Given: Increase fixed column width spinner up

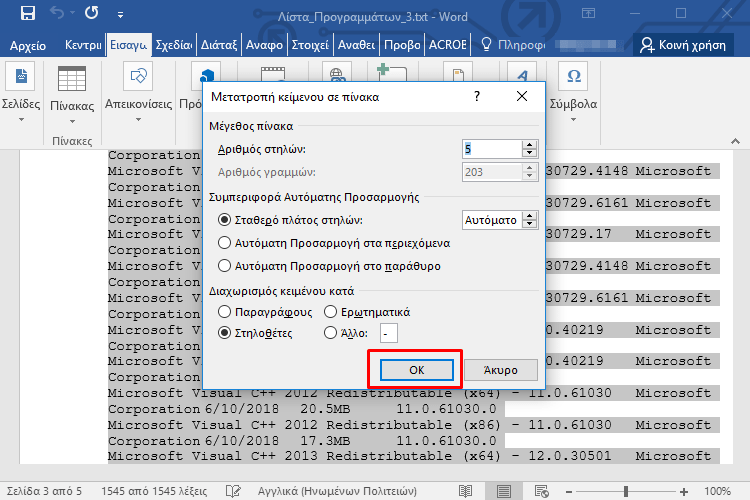Looking at the screenshot, I should coord(529,215).
